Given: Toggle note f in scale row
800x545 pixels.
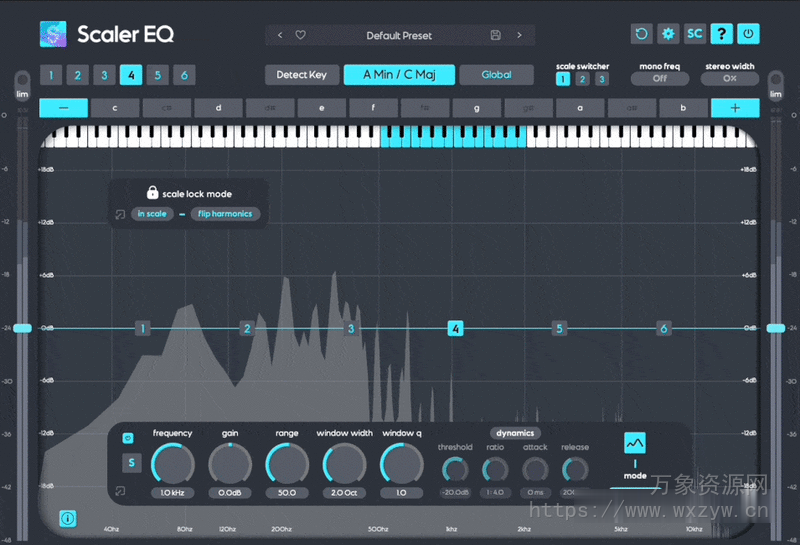Looking at the screenshot, I should click(x=373, y=108).
